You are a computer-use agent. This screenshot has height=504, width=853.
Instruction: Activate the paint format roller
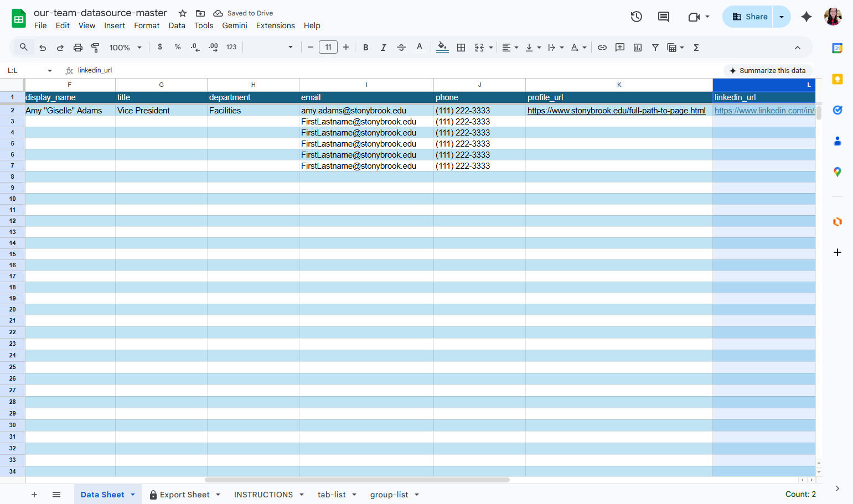95,48
